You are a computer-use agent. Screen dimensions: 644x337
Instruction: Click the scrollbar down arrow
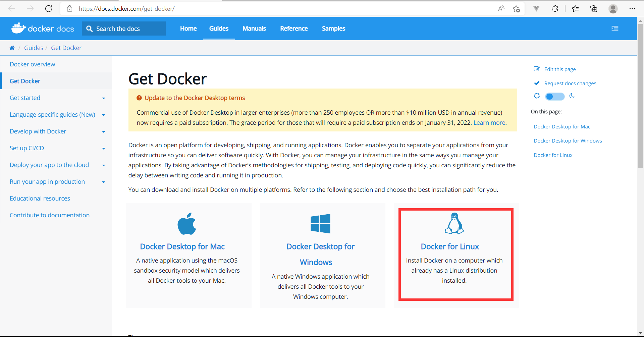click(640, 333)
